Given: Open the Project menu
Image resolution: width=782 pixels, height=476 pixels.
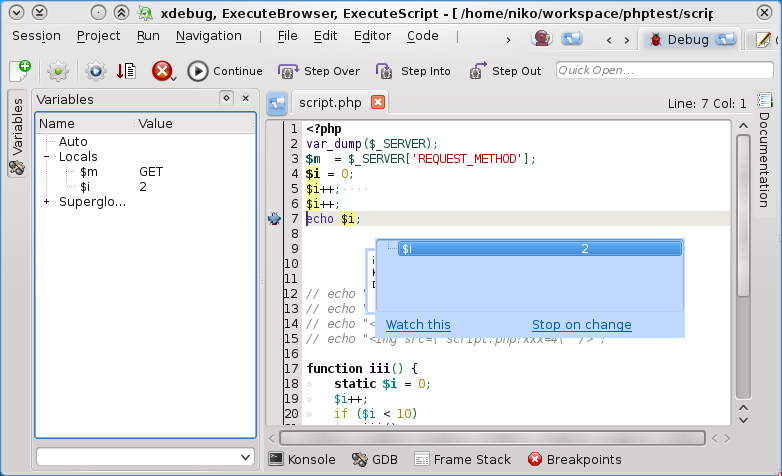Looking at the screenshot, I should click(x=98, y=36).
